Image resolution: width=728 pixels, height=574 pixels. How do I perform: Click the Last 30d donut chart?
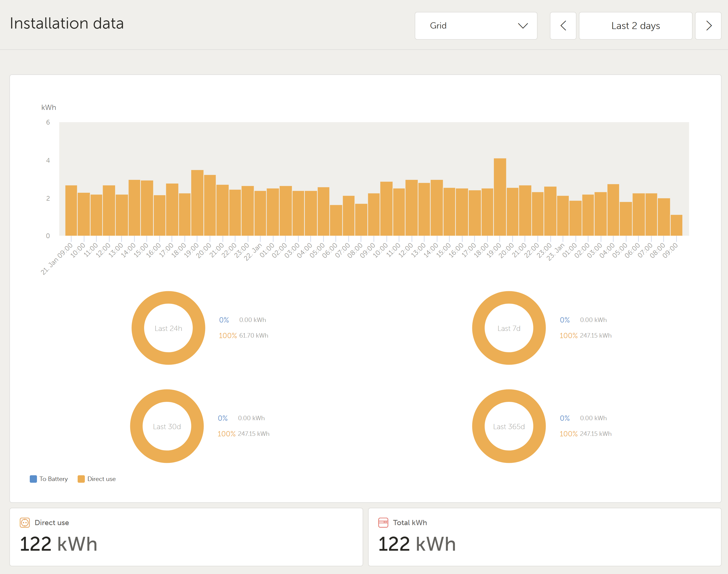(x=167, y=426)
